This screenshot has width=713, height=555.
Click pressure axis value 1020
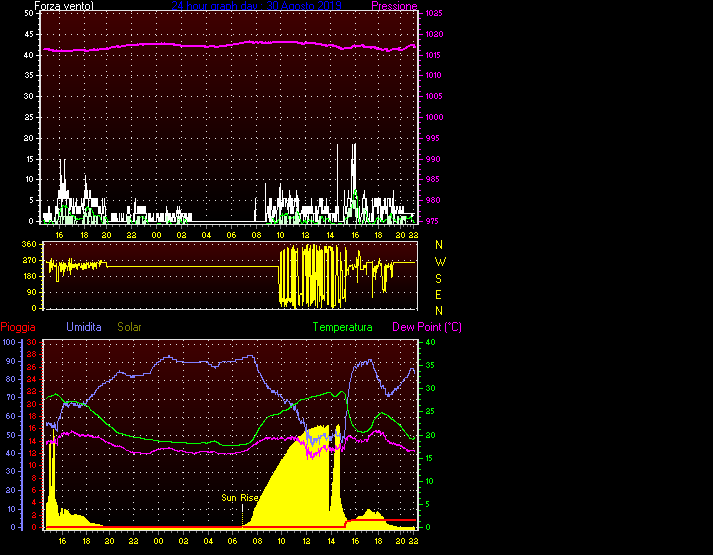[434, 34]
